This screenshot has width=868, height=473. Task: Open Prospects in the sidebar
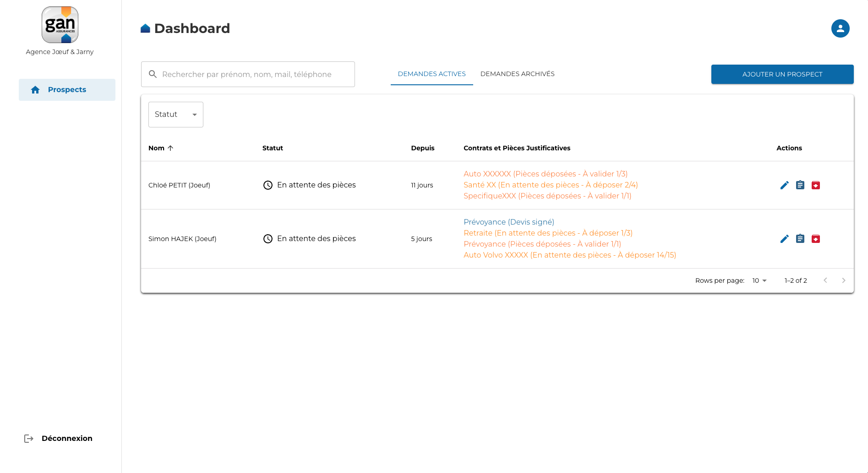(67, 90)
